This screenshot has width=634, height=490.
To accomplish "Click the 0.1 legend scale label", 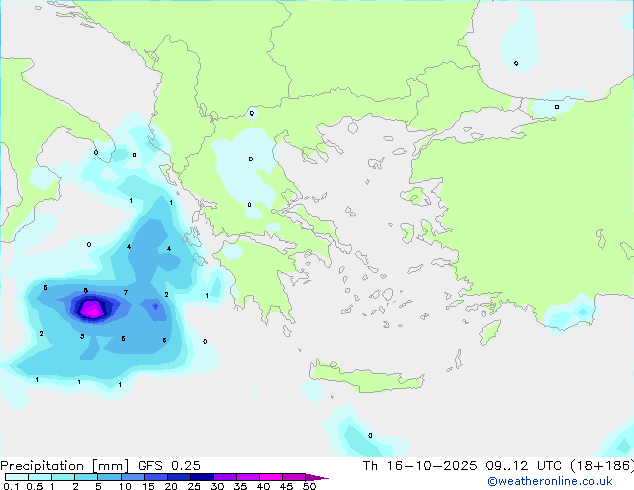I will 11,486.
